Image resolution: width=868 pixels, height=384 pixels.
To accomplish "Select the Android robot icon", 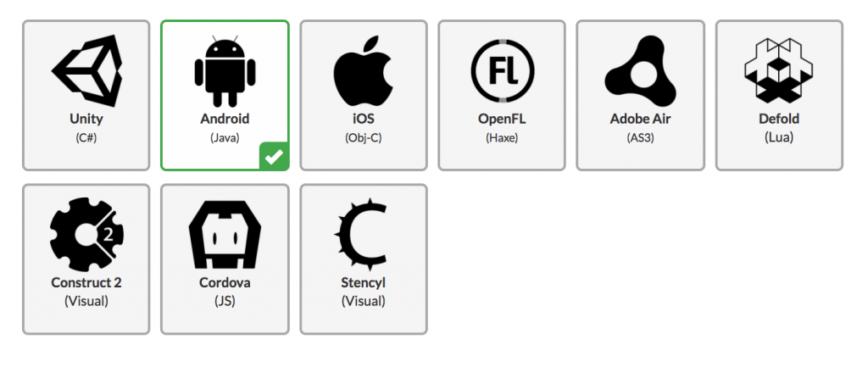I will click(225, 71).
